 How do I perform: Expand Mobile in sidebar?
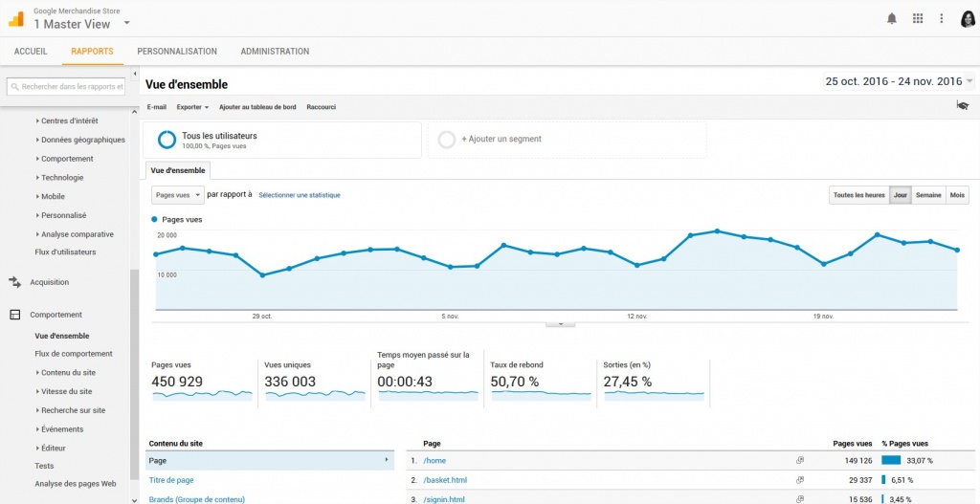click(52, 196)
